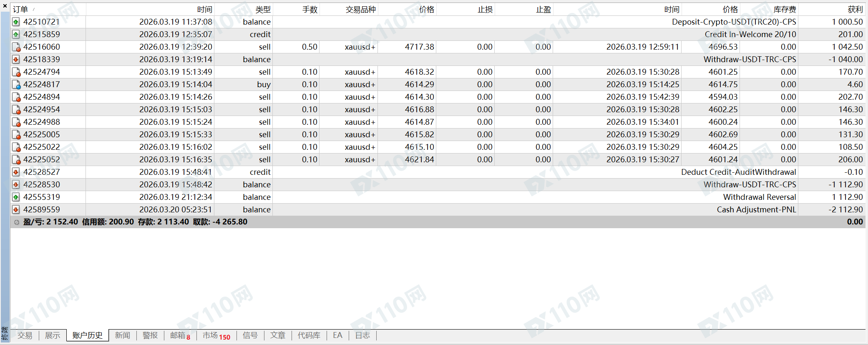Sort by the 类型 type column header
Image resolution: width=868 pixels, height=345 pixels.
coord(263,10)
